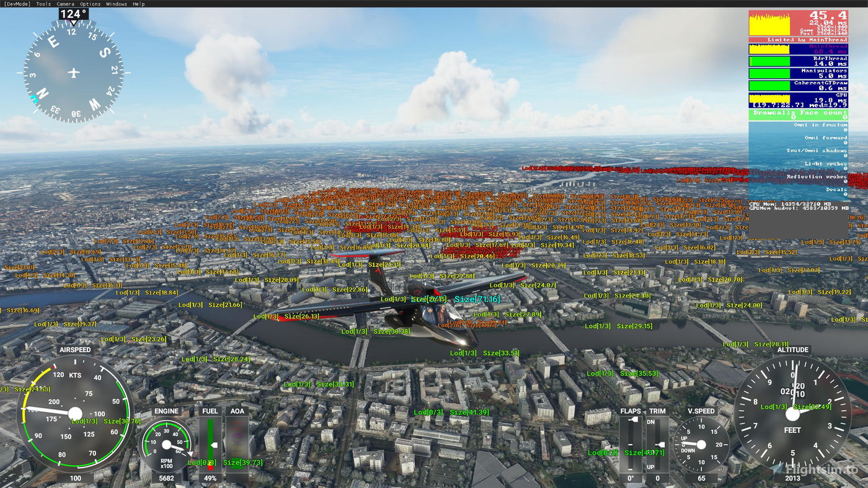Click the AIRSPEED gauge
The height and width of the screenshot is (488, 868).
click(x=76, y=412)
